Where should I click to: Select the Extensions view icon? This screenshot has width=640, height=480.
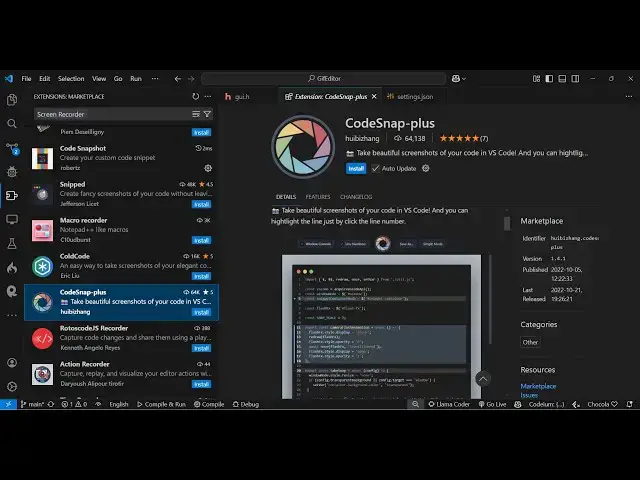click(12, 196)
